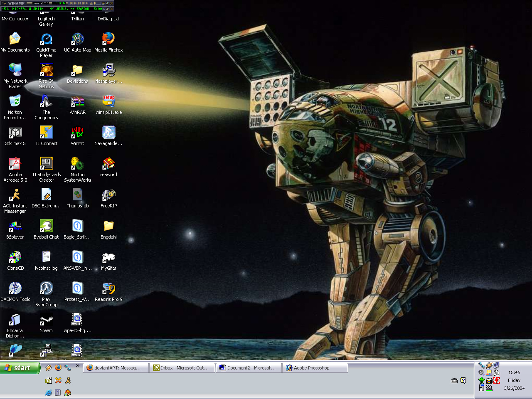Open the My Documents desktop icon
The image size is (532, 399).
pyautogui.click(x=15, y=42)
